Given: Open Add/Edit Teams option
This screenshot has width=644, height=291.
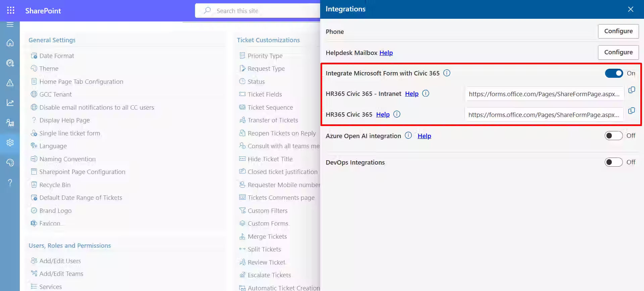Looking at the screenshot, I should pyautogui.click(x=61, y=274).
